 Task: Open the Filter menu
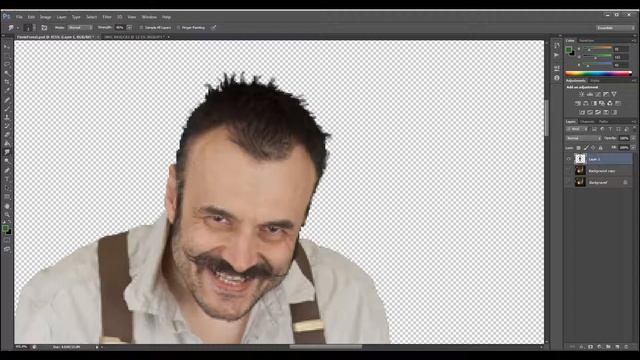[107, 17]
